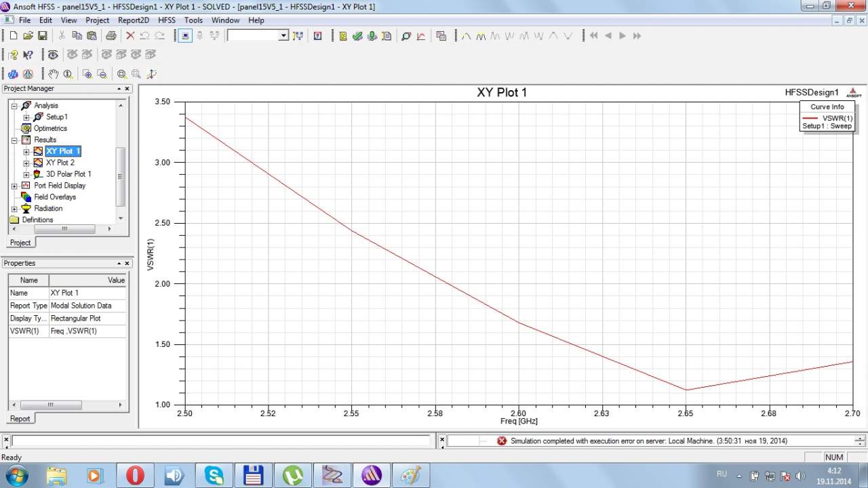Click the rewind double-arrow playback icon

click(x=593, y=35)
